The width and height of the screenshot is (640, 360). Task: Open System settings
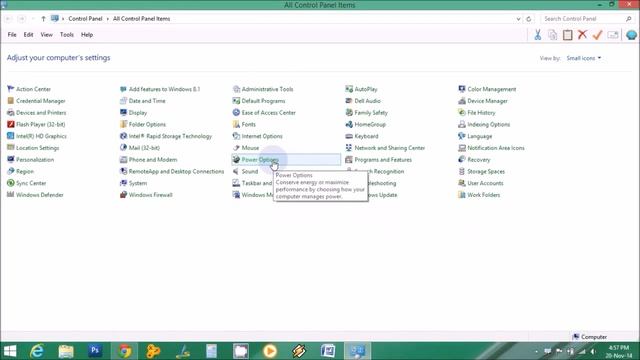133,183
